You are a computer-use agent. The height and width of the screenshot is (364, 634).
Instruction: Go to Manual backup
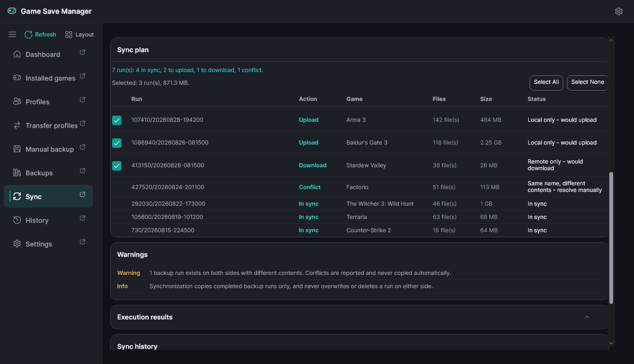49,149
